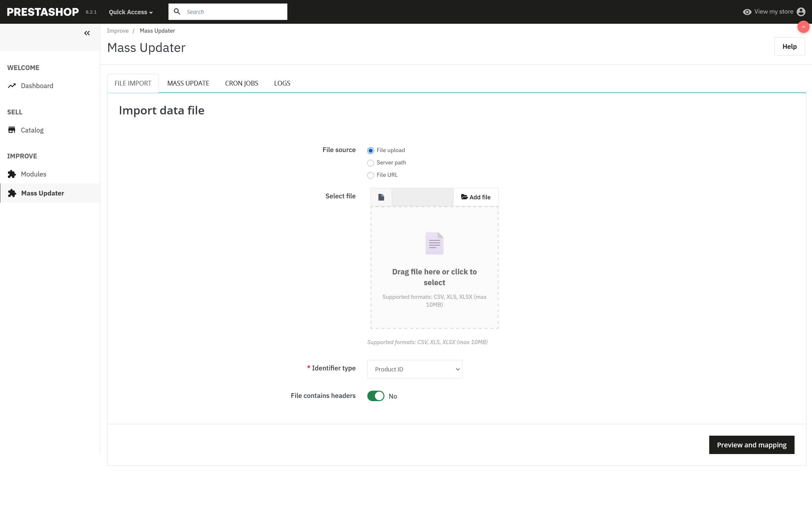Screen dimensions: 812x506
Task: Select the Mass Updater sidebar icon
Action: 12,193
